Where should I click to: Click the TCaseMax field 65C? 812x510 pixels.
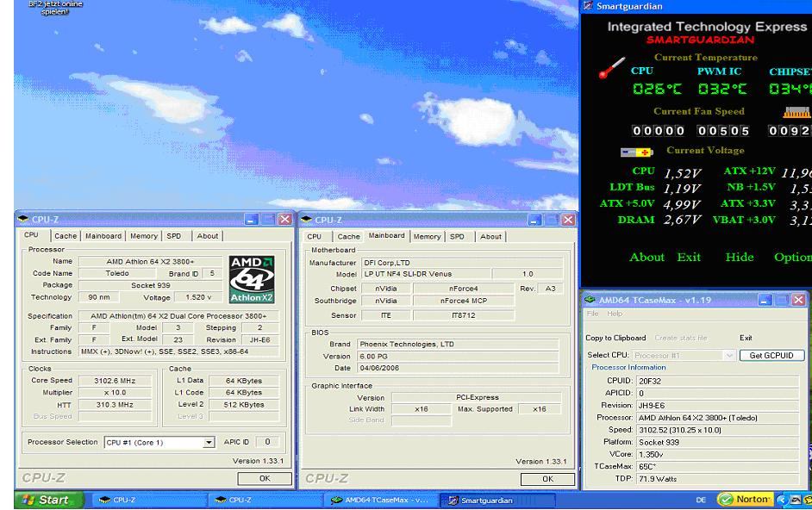717,467
